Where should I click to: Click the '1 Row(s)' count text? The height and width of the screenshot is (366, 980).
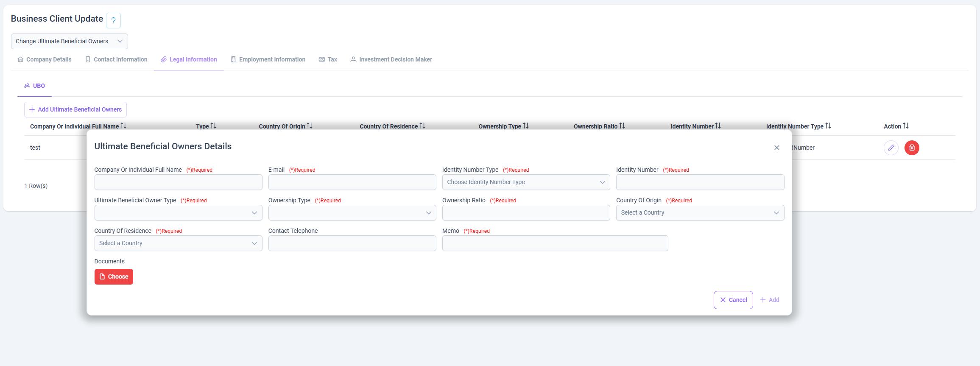[x=36, y=186]
